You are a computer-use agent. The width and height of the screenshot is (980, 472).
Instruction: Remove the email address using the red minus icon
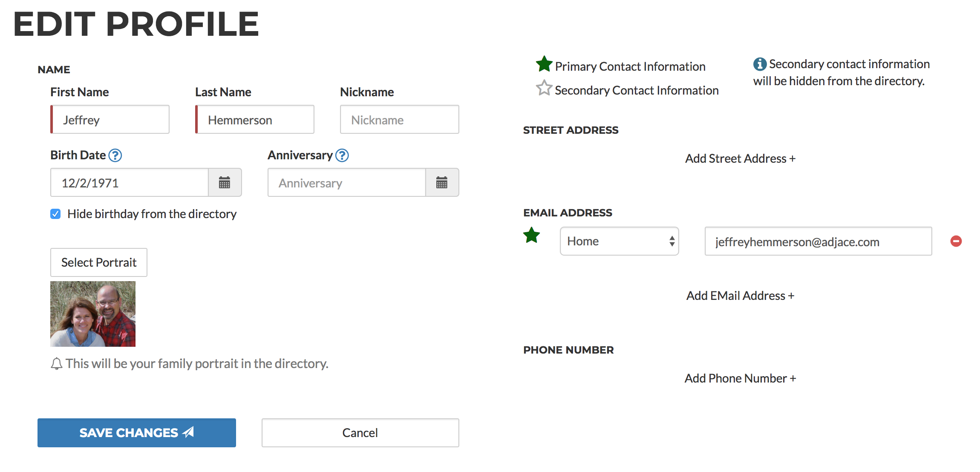tap(957, 241)
